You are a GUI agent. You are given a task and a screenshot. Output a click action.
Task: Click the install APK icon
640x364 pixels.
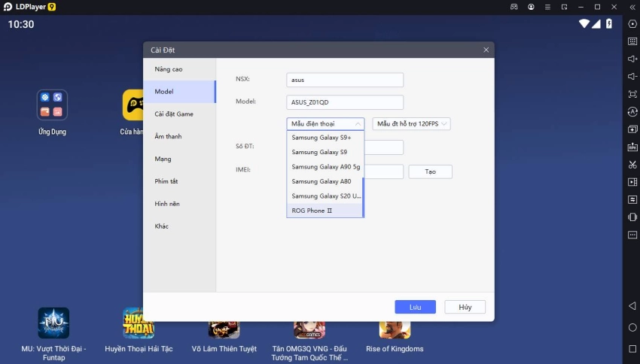click(x=632, y=147)
